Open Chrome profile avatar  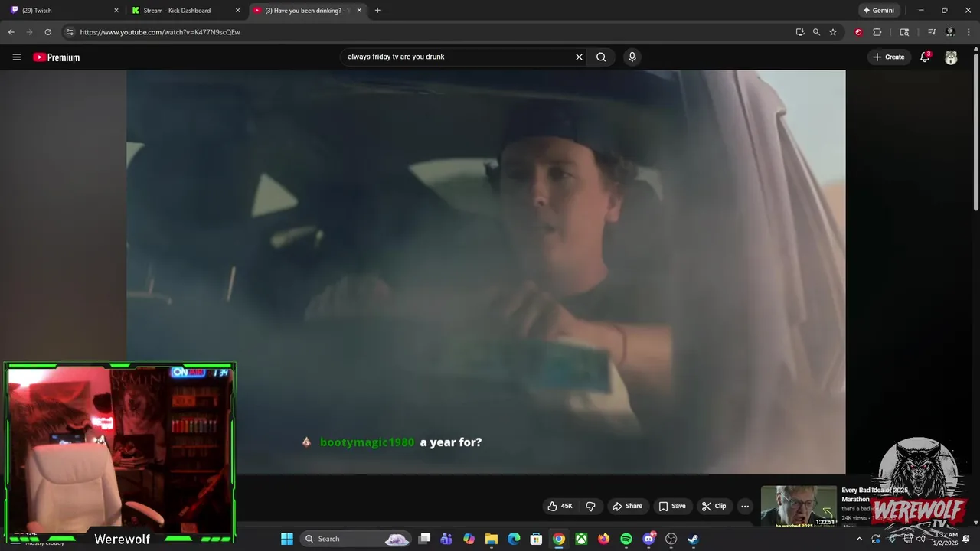click(950, 32)
